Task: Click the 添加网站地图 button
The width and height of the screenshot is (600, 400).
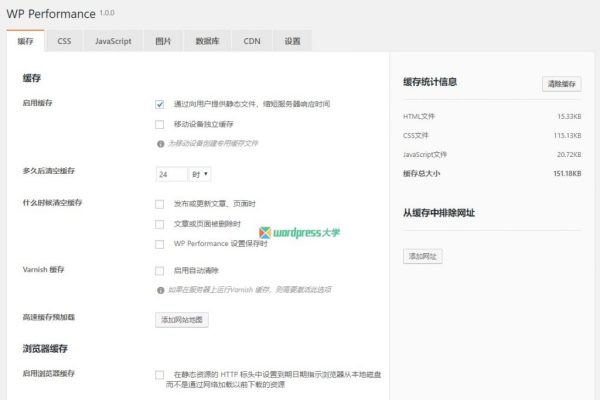Action: click(182, 320)
